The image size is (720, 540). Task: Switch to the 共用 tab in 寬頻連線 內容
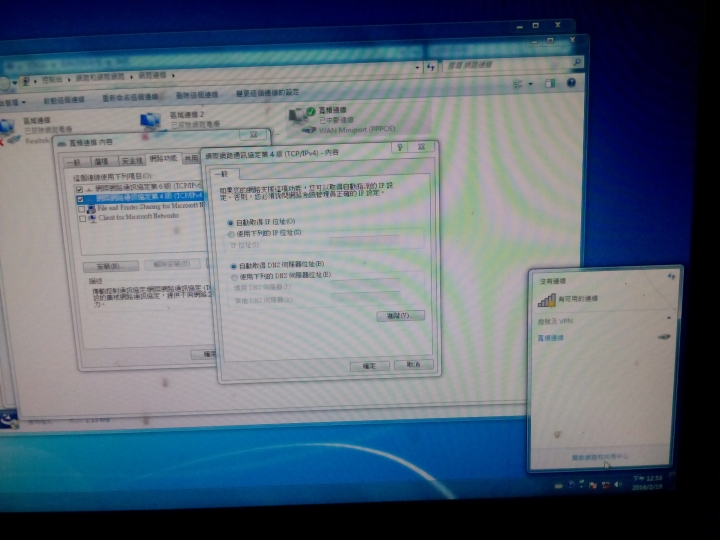[191, 159]
